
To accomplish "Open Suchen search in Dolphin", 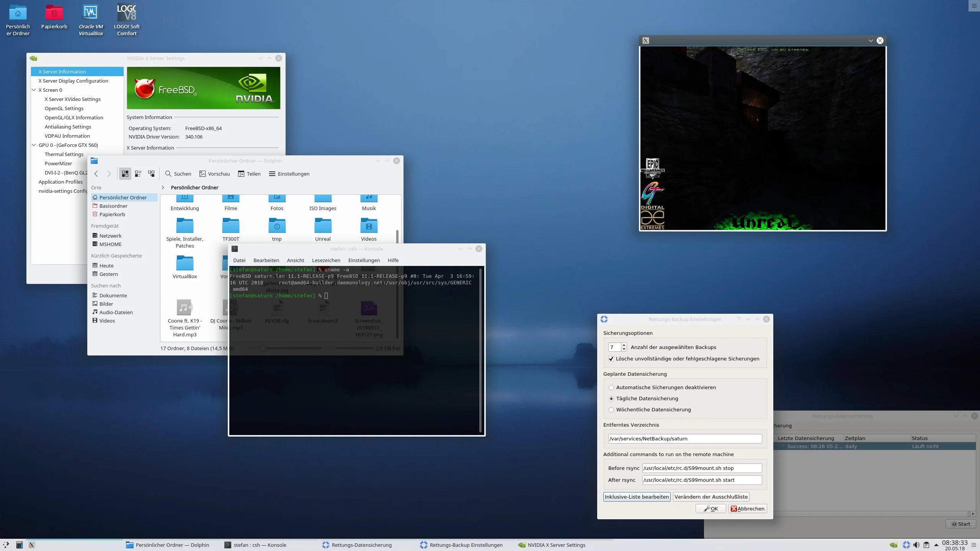I will point(178,174).
